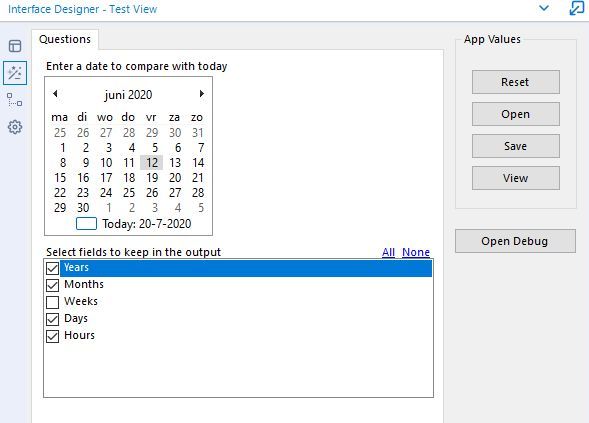This screenshot has width=589, height=423.
Task: Collapse panel with the header chevron
Action: 544,8
